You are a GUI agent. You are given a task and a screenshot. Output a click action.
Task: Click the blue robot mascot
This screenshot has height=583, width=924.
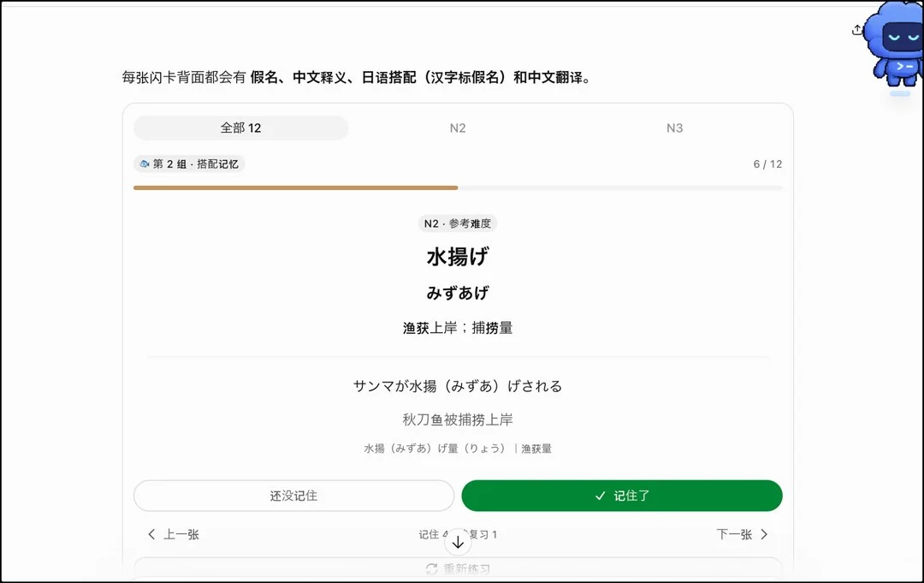pos(896,46)
